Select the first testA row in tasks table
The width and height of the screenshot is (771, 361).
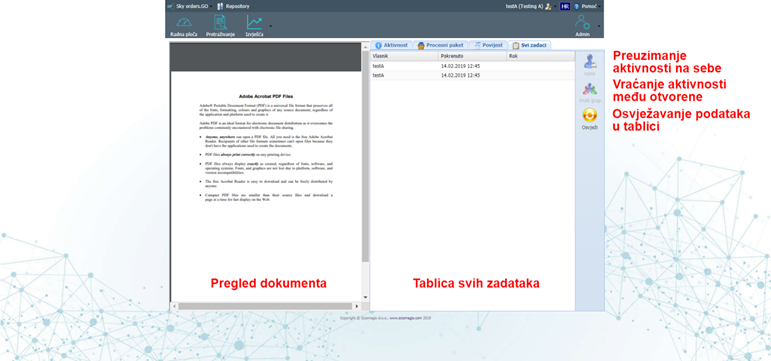[x=472, y=66]
